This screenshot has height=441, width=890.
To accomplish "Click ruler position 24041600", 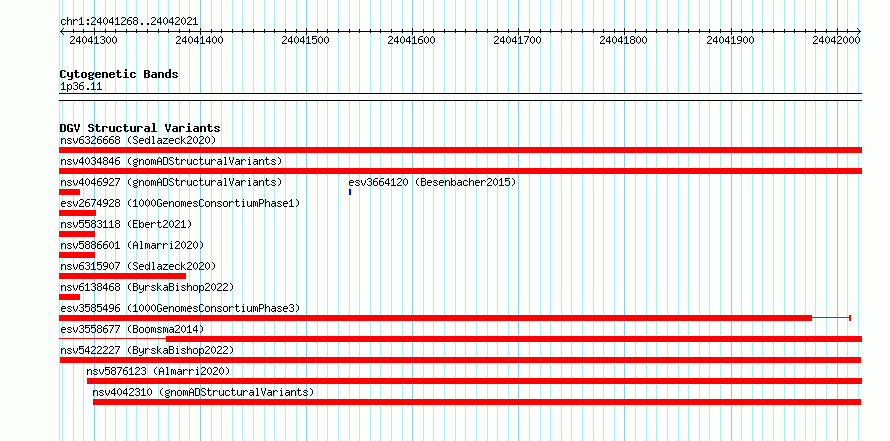I will [412, 40].
